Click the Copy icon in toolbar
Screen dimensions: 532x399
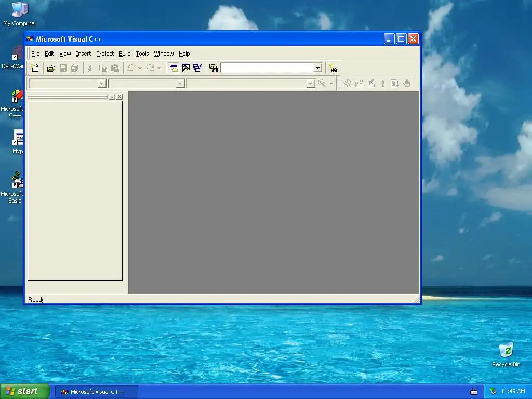pyautogui.click(x=103, y=68)
